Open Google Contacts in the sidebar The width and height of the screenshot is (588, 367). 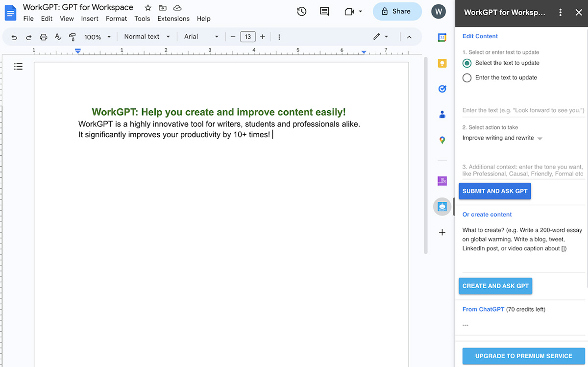(442, 114)
